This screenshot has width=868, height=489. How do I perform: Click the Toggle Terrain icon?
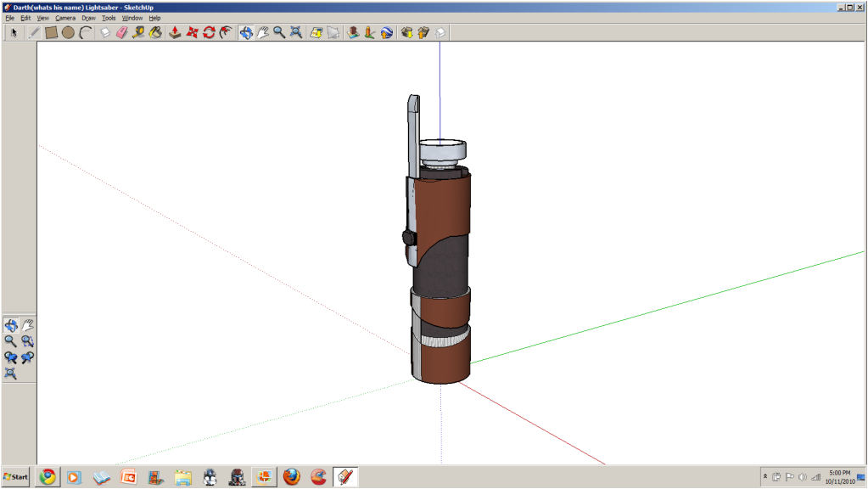[x=333, y=32]
